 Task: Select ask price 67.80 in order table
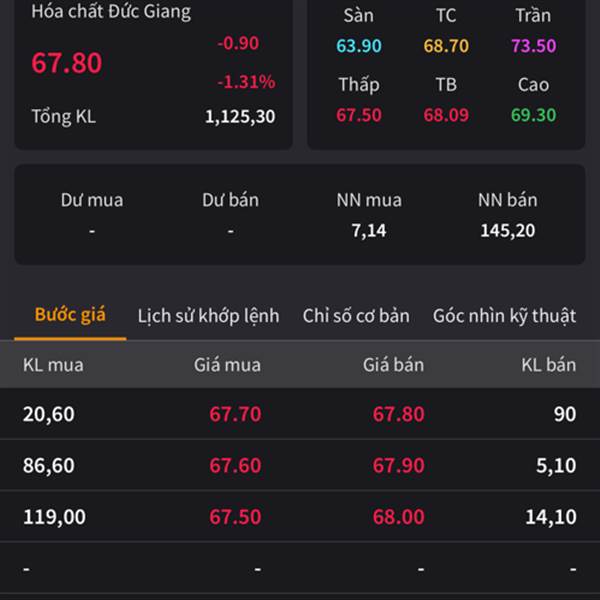399,414
